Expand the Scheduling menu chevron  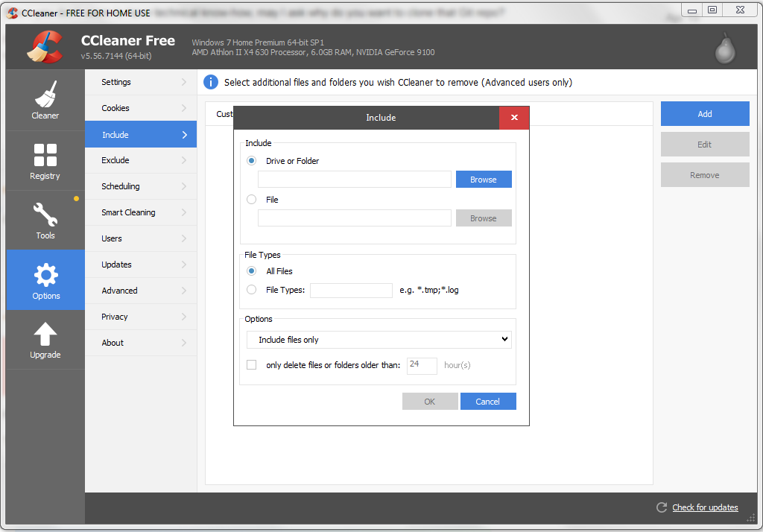tap(184, 186)
